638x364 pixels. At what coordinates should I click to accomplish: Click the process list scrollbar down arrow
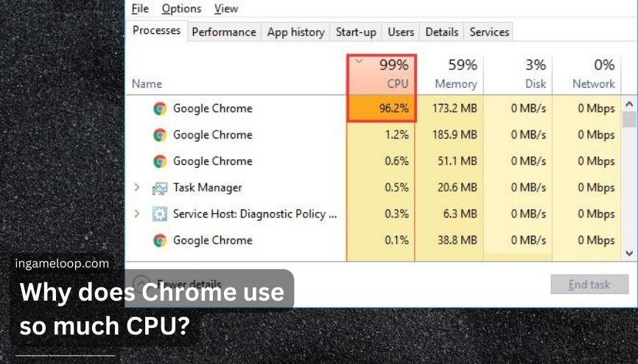(629, 253)
